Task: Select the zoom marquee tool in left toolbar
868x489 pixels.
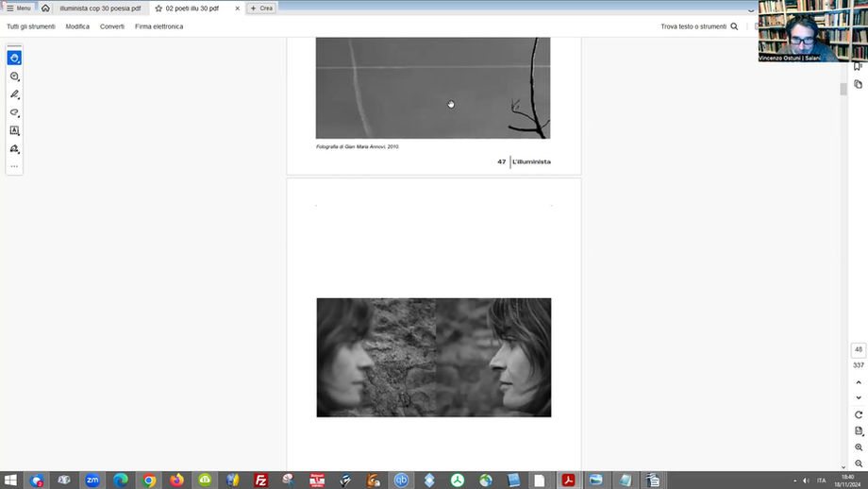Action: coord(14,76)
